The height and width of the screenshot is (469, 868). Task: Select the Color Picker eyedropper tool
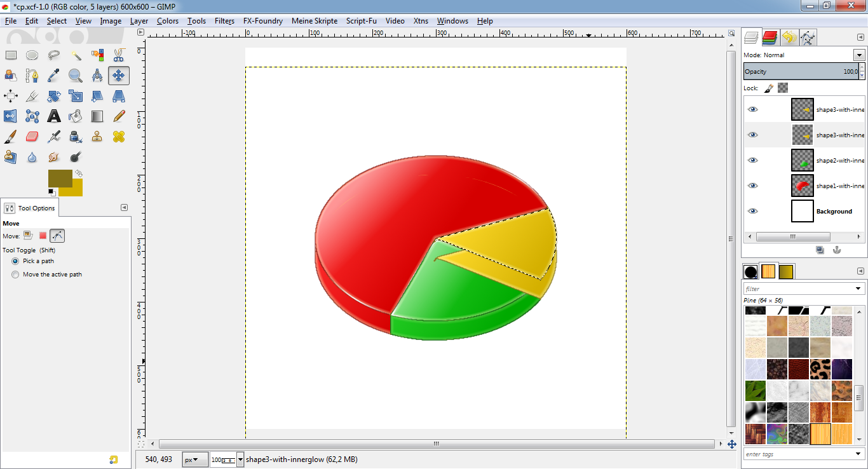click(54, 76)
